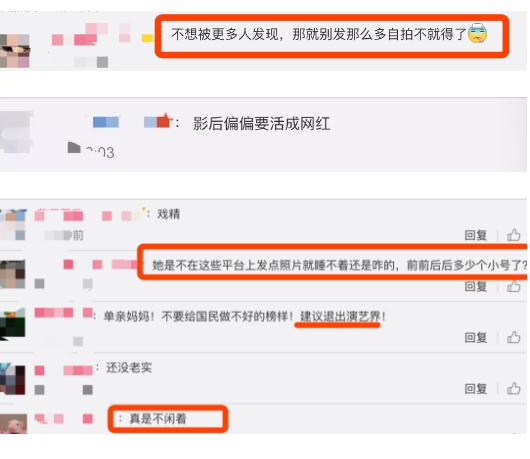Select the highlighted comment '真是不闲着'
Image resolution: width=530 pixels, height=459 pixels.
(x=158, y=419)
